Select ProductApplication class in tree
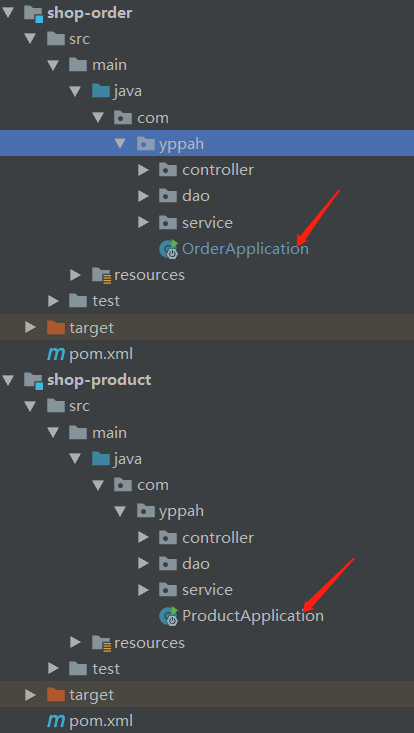The height and width of the screenshot is (733, 414). pos(253,616)
